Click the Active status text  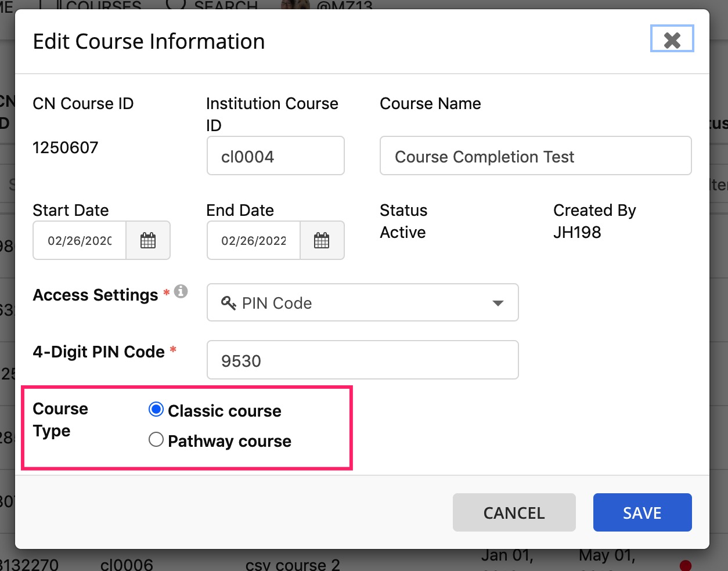coord(403,232)
